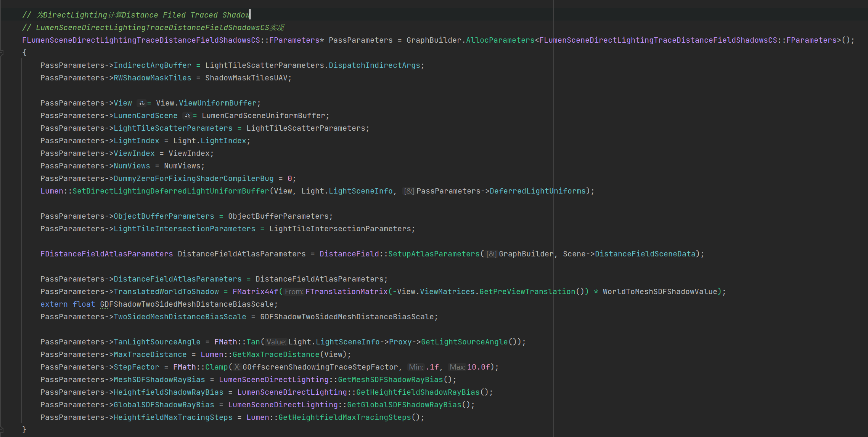Click the GetMaxTraceDistance function name
868x437 pixels.
pyautogui.click(x=276, y=355)
